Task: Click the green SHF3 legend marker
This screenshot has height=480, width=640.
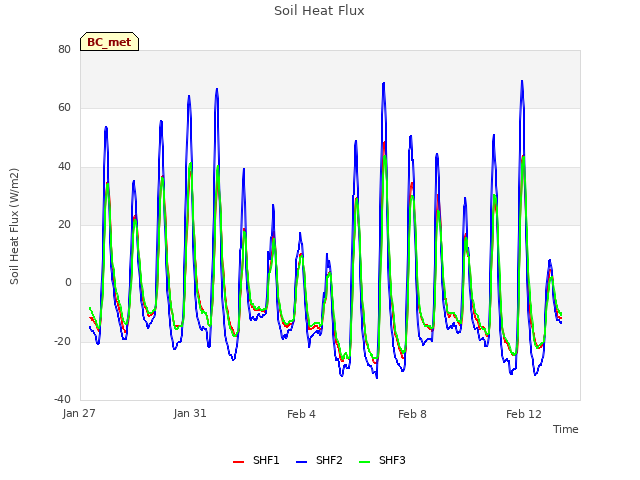Action: [364, 462]
